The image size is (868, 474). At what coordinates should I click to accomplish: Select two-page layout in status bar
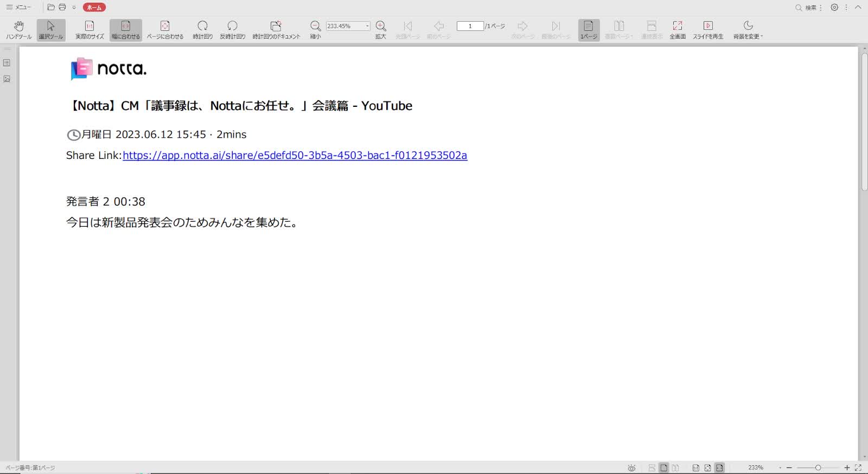tap(675, 467)
